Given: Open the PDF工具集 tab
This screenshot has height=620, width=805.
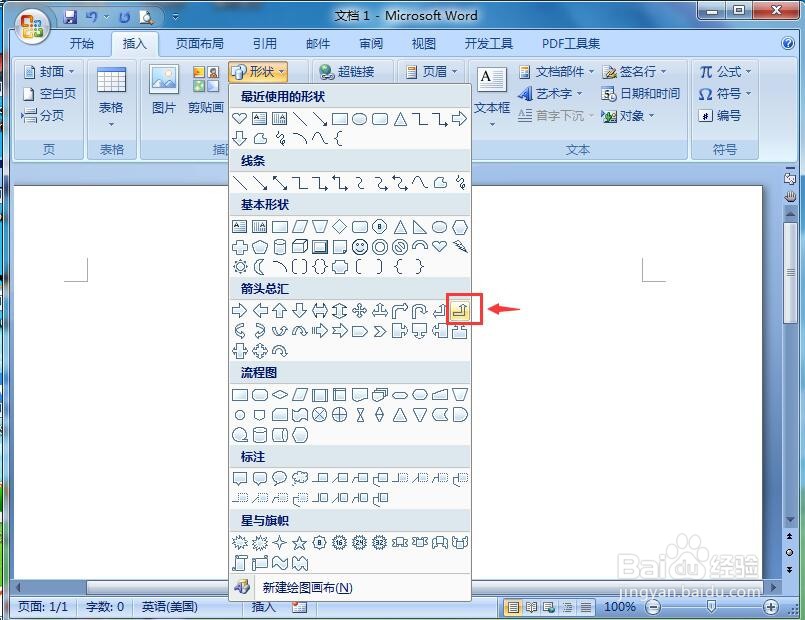Looking at the screenshot, I should coord(571,44).
